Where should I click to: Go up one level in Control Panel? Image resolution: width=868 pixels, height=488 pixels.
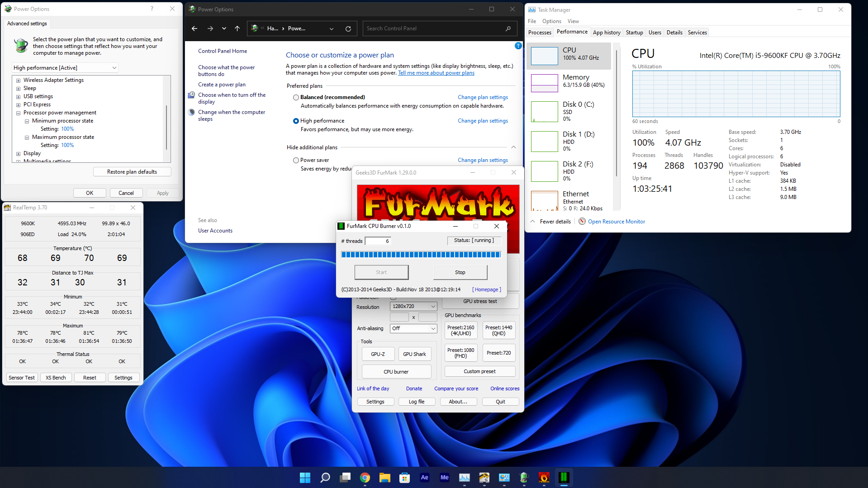pyautogui.click(x=237, y=28)
